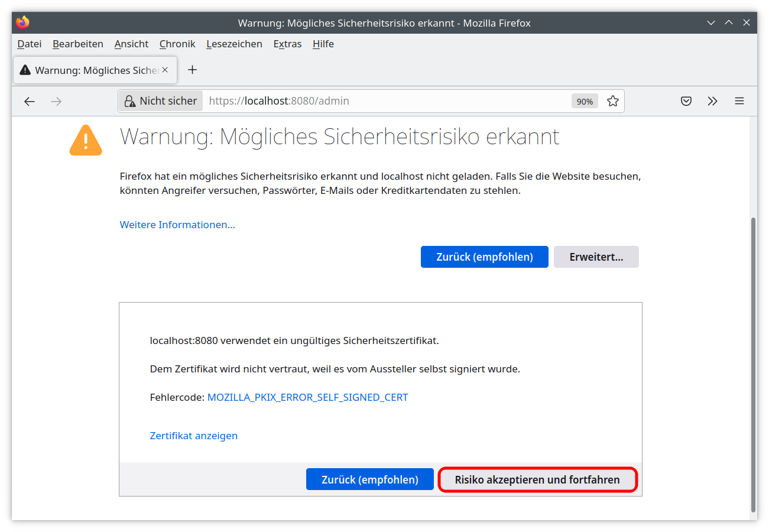Click the Firefox logo in title bar
Image resolution: width=769 pixels, height=532 pixels.
(x=23, y=23)
